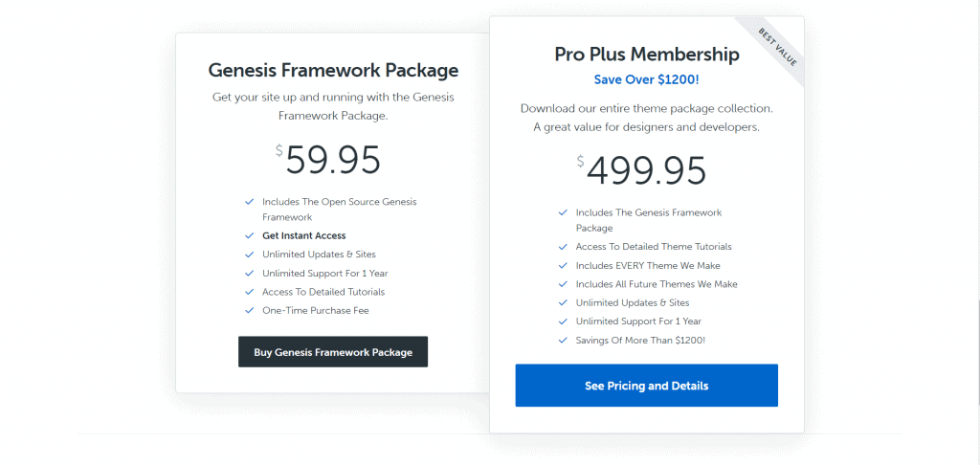Image resolution: width=980 pixels, height=465 pixels.
Task: Click checkmark beside Access To Detailed Theme Tutorials
Action: tap(563, 247)
